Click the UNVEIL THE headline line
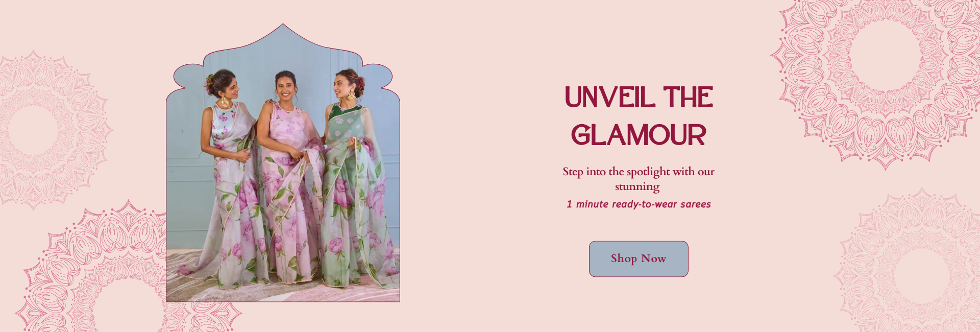 639,97
